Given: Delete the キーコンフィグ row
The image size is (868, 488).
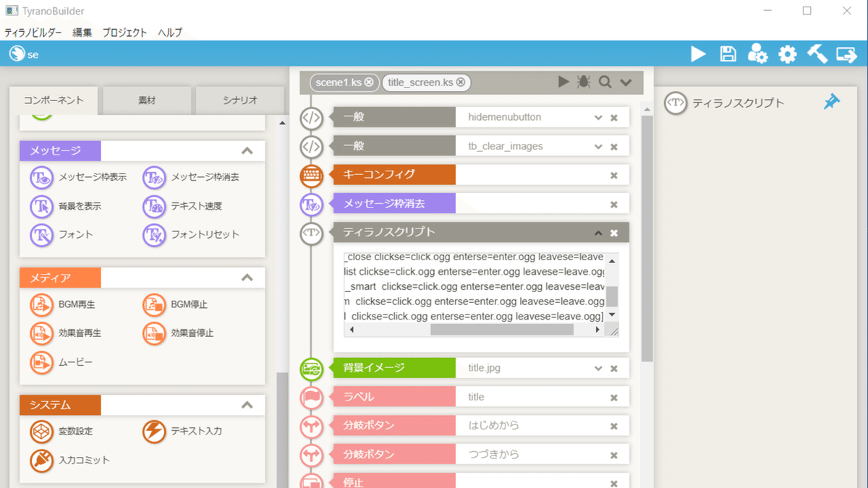Looking at the screenshot, I should [x=614, y=175].
